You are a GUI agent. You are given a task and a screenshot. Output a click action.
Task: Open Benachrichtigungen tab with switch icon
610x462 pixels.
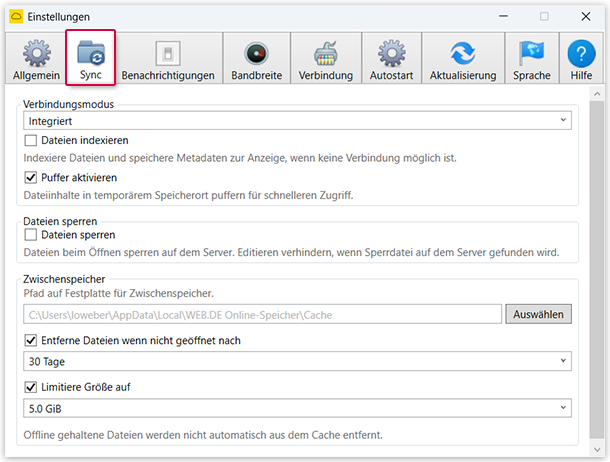click(168, 58)
